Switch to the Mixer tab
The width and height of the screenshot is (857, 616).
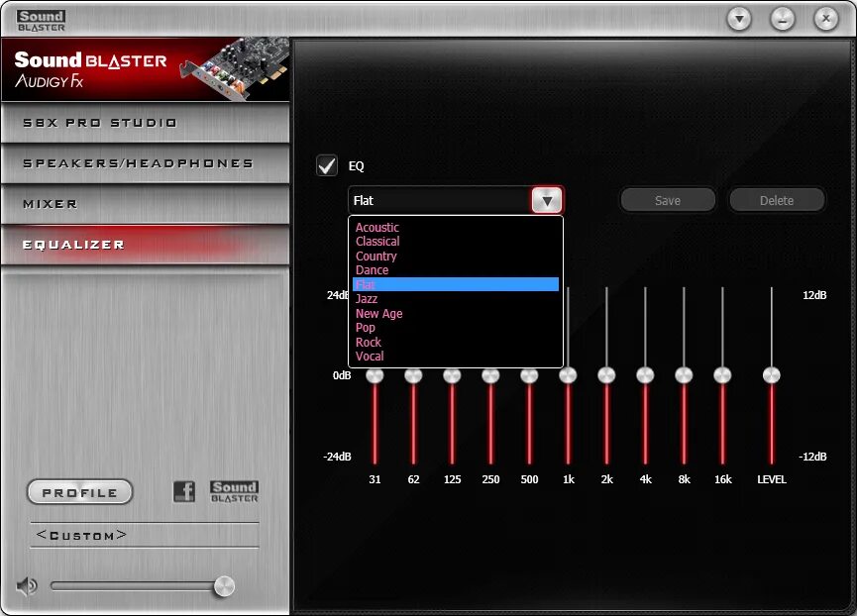point(146,204)
